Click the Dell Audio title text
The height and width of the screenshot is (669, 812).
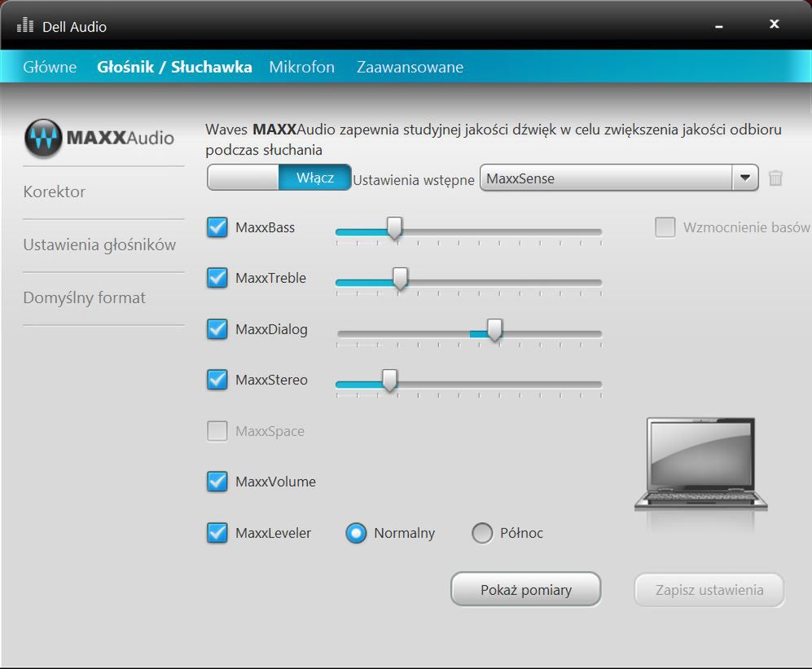point(75,27)
